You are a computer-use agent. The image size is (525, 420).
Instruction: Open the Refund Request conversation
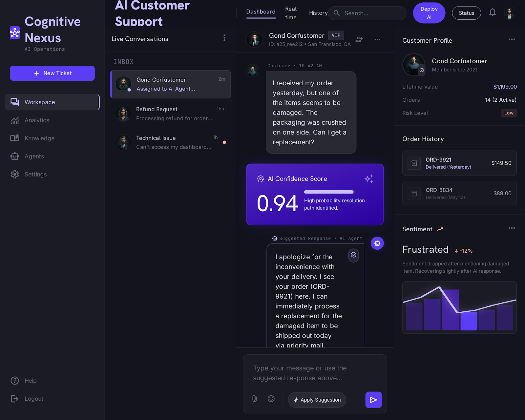coord(170,114)
